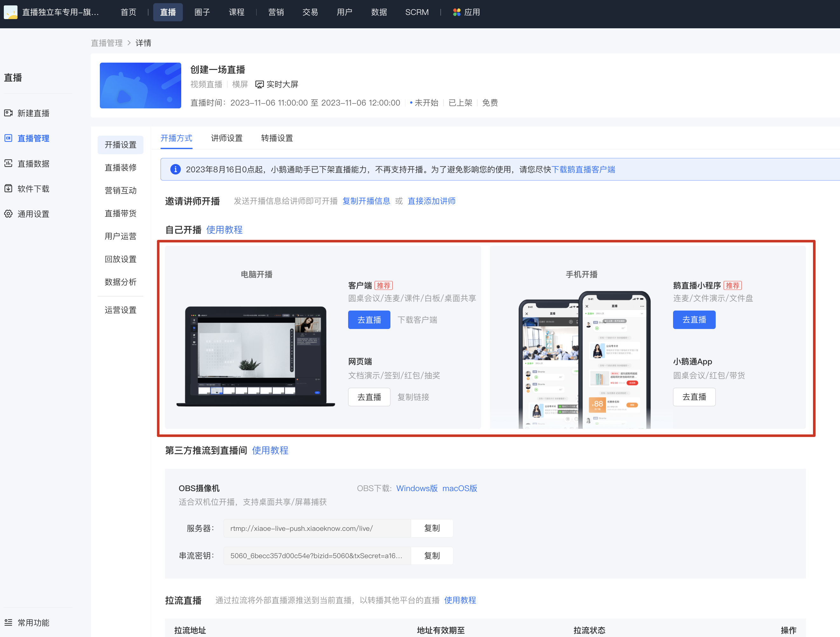This screenshot has height=637, width=840.
Task: Copy the 串流密钥 with 复制 button
Action: point(432,556)
